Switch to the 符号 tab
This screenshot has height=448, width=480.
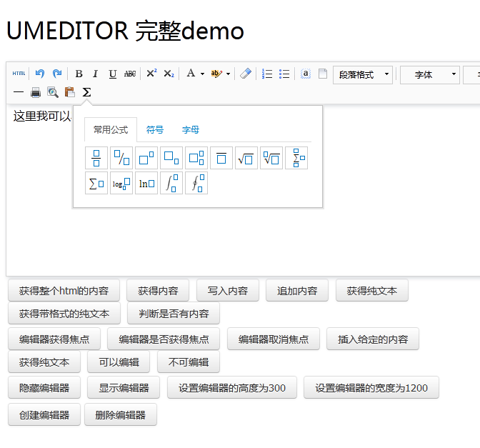click(x=155, y=130)
